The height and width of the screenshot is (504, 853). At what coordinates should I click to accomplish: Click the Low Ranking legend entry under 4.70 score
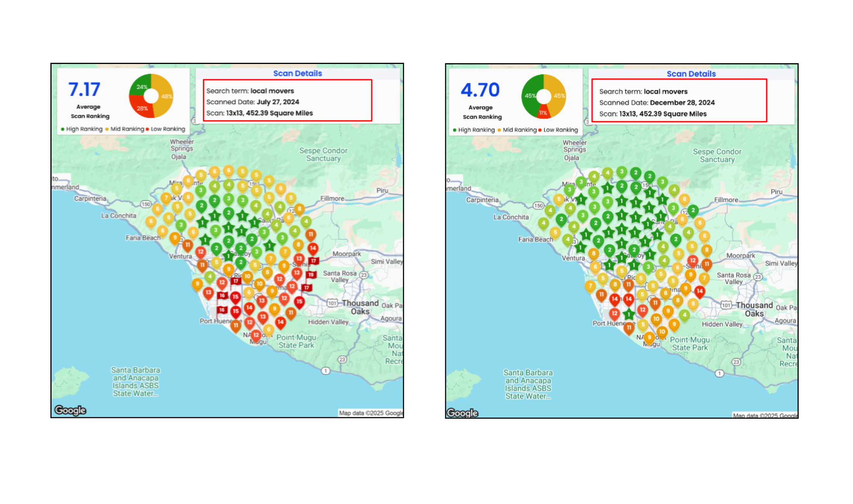click(x=558, y=130)
